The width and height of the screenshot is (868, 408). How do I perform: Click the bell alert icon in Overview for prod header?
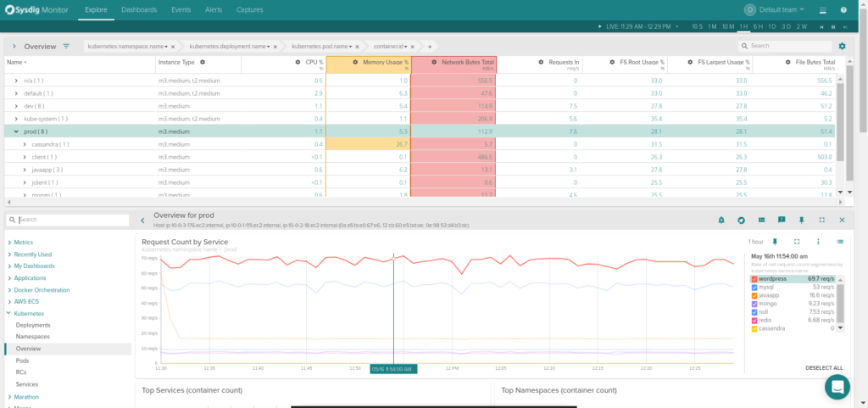pos(721,221)
